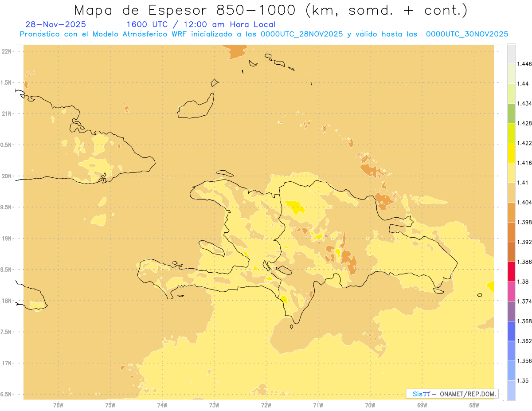Select the colorbar value "1.434"
532x411 pixels.
[x=524, y=103]
